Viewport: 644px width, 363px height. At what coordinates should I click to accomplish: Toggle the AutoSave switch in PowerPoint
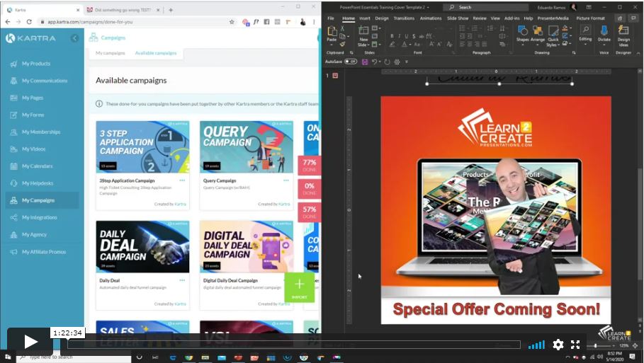351,62
